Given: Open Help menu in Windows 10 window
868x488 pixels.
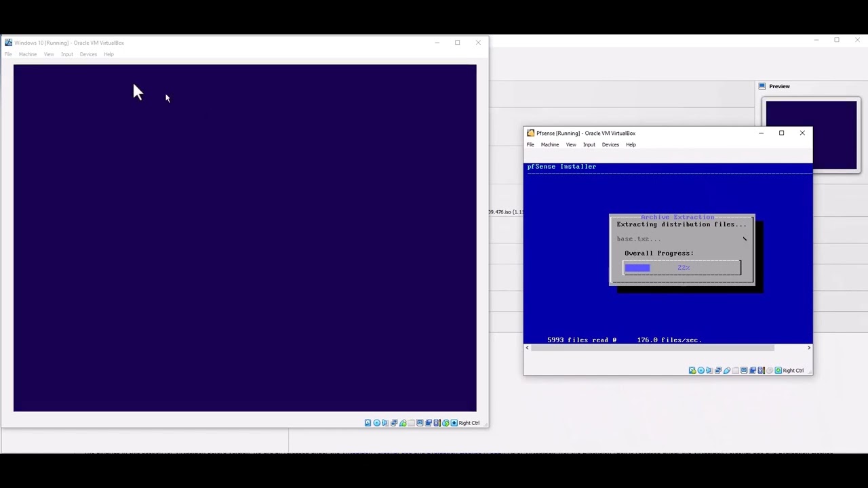Looking at the screenshot, I should 108,54.
